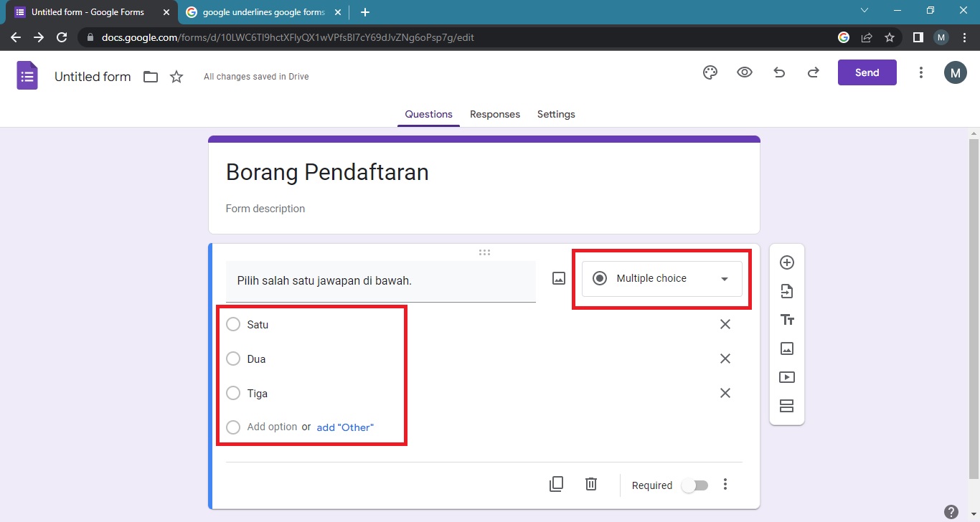Select the Tiga radio option
980x522 pixels.
click(233, 393)
